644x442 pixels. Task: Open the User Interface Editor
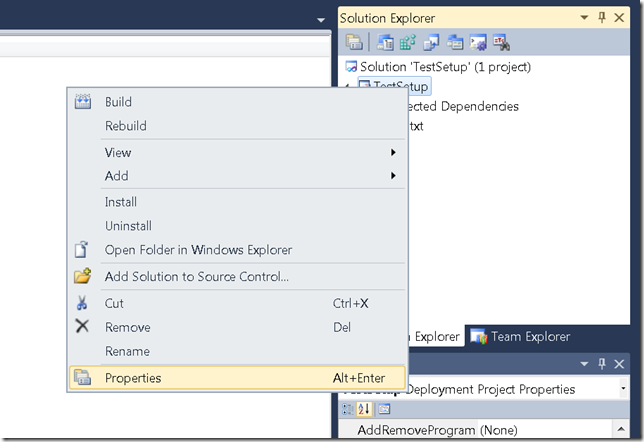455,42
